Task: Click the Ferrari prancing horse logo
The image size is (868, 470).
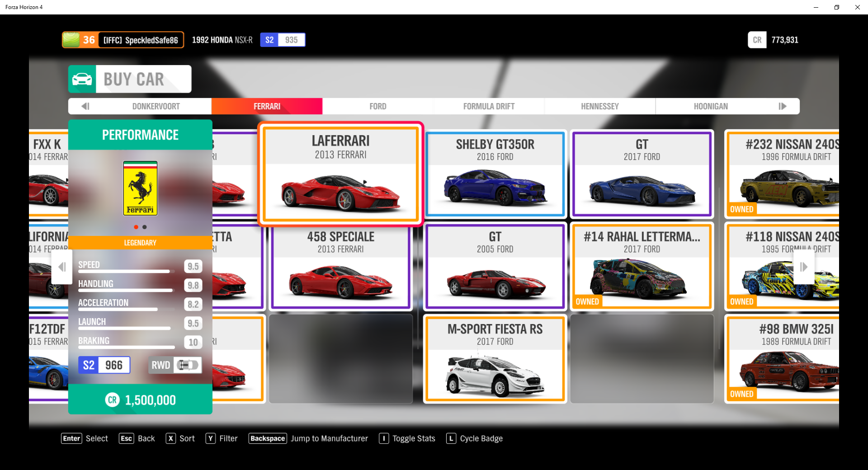Action: [x=140, y=188]
